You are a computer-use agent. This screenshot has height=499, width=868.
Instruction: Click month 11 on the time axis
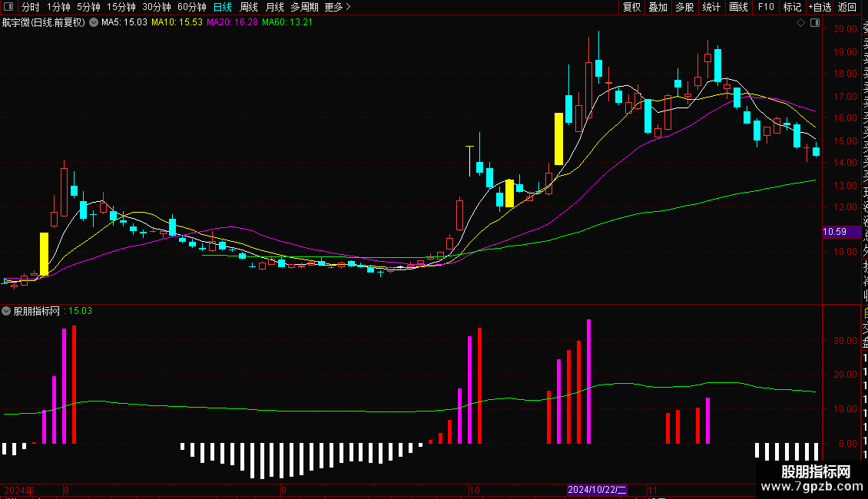click(653, 490)
